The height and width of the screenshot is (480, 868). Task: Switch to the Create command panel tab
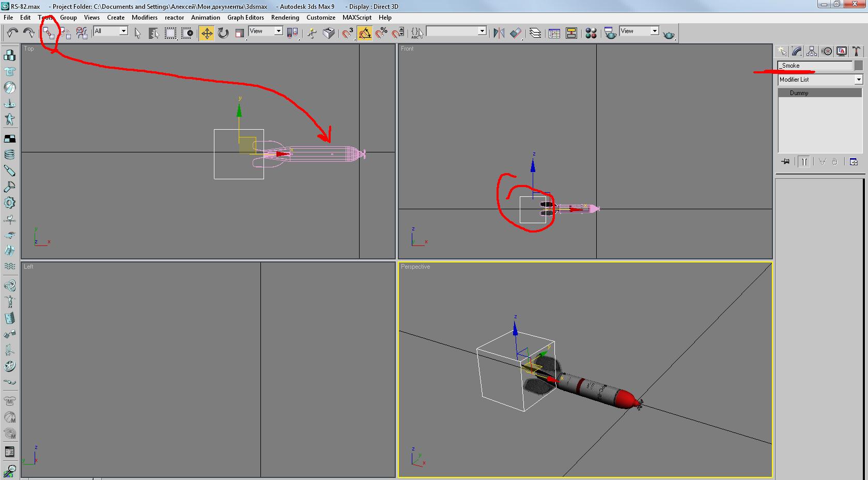click(782, 51)
